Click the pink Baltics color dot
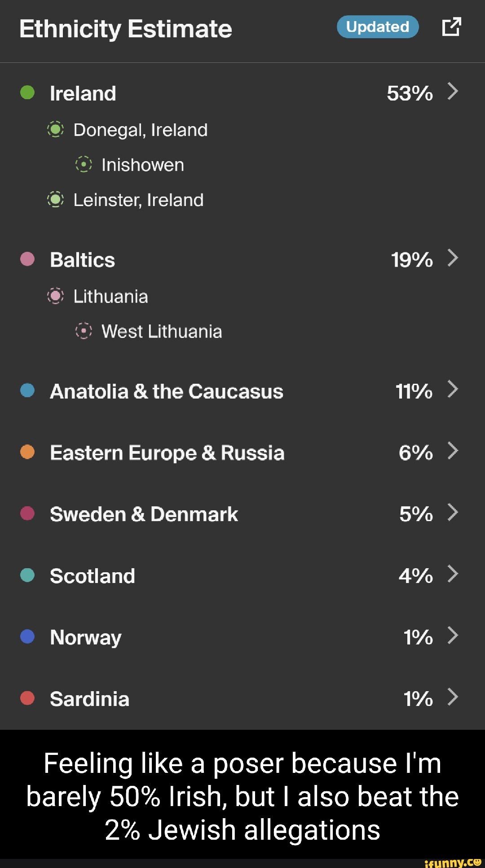The width and height of the screenshot is (485, 868). (x=27, y=259)
